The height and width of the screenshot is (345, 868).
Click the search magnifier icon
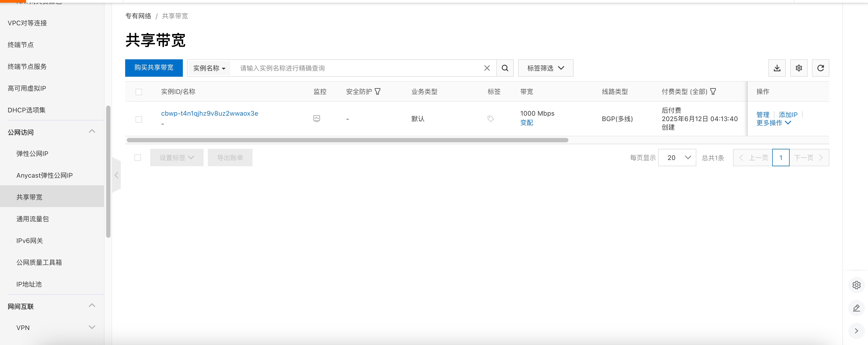coord(505,68)
